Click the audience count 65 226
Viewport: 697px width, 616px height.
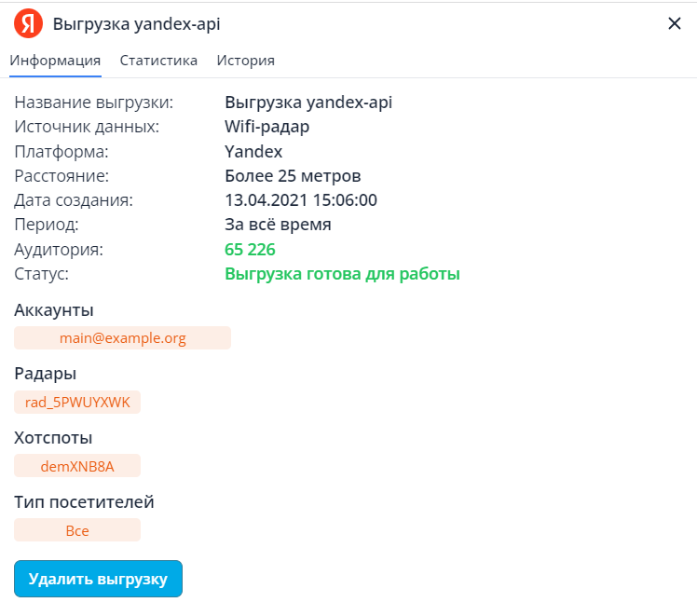pos(250,250)
